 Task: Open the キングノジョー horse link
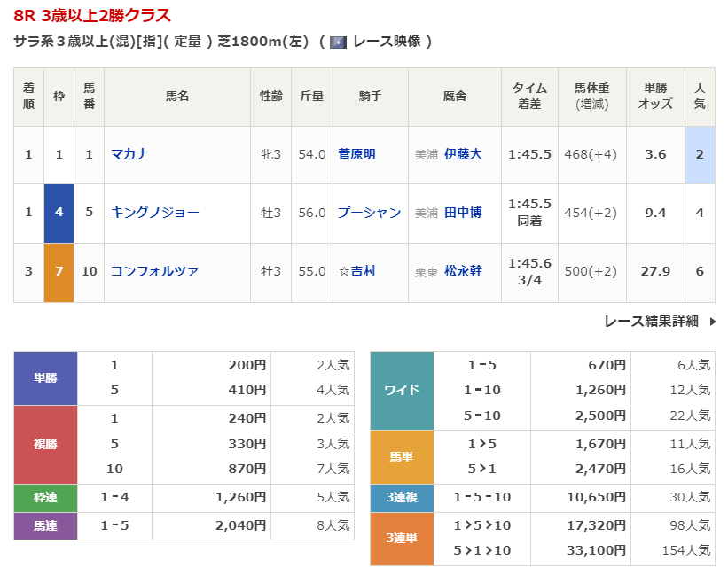pyautogui.click(x=155, y=213)
